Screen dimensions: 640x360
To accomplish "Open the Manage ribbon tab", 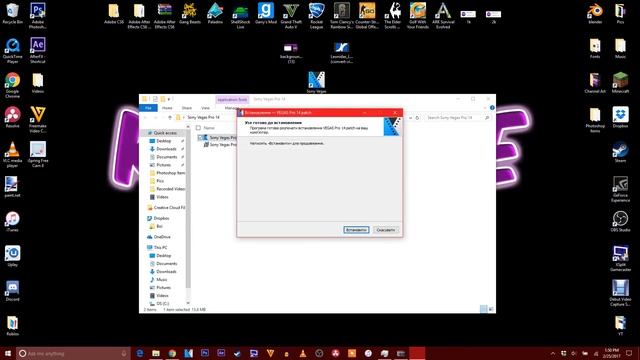I will (x=231, y=108).
